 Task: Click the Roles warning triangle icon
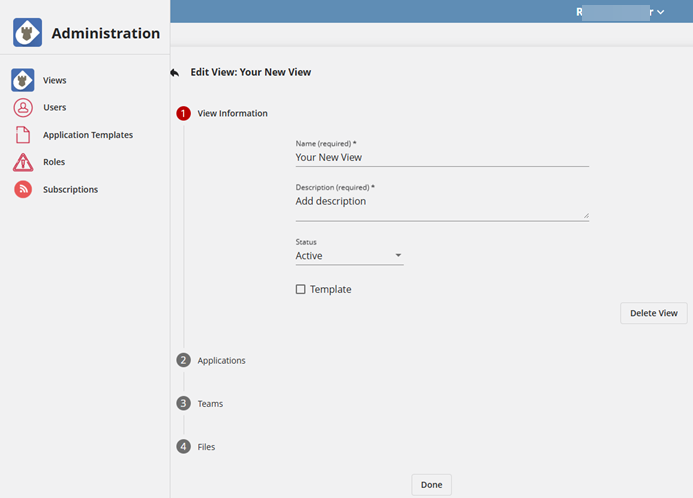tap(23, 162)
